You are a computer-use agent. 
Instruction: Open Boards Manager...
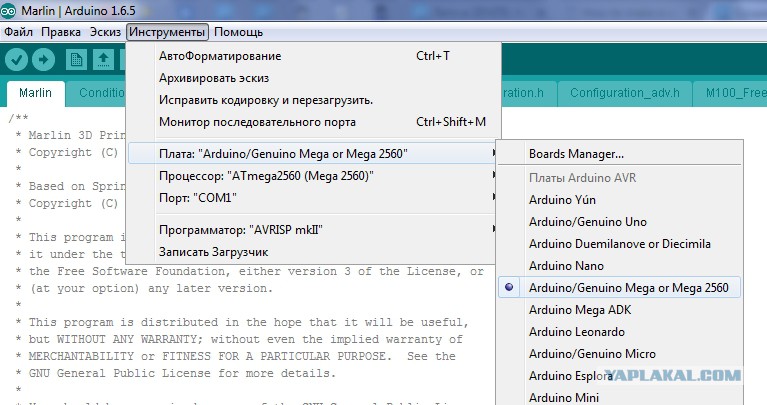coord(619,154)
